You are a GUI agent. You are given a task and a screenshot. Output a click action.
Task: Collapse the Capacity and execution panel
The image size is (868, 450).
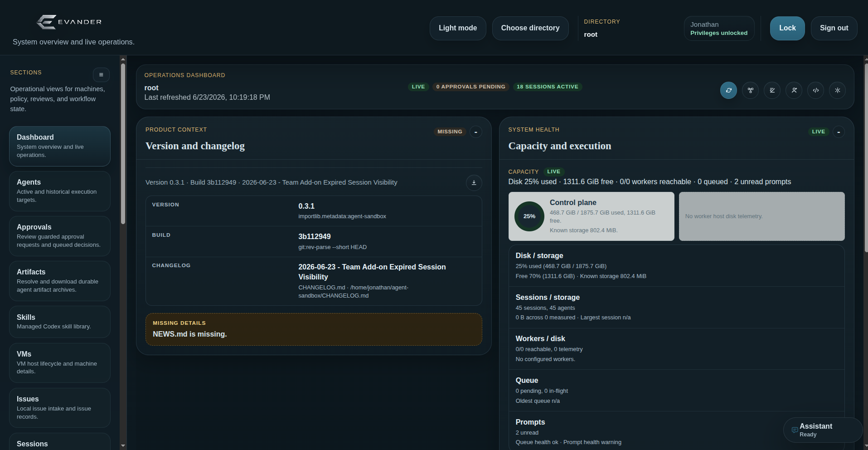coord(839,132)
